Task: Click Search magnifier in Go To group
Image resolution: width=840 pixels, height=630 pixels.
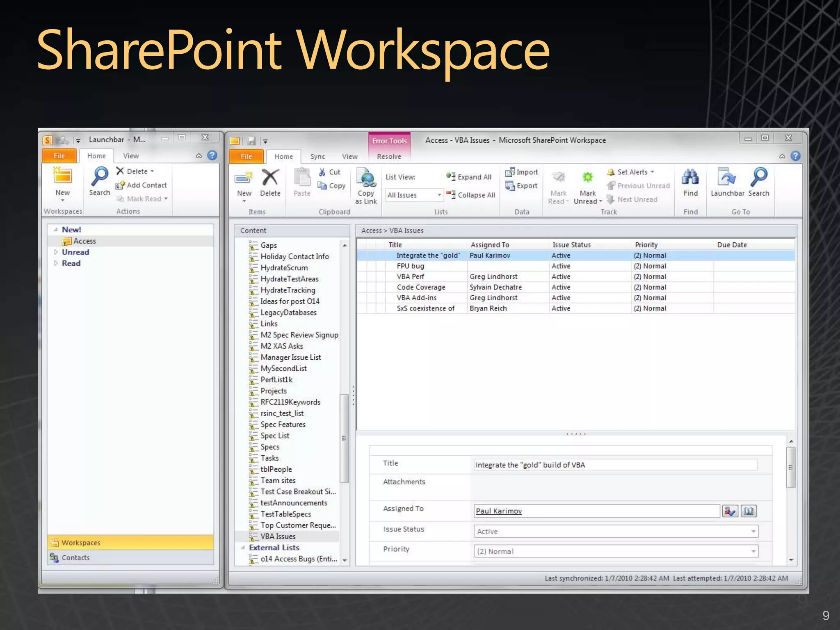Action: tap(758, 177)
